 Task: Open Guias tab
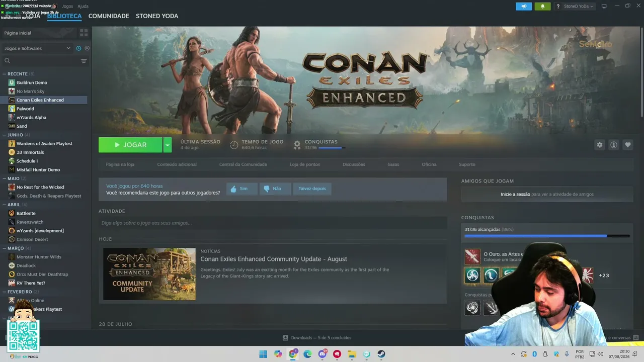tap(393, 164)
